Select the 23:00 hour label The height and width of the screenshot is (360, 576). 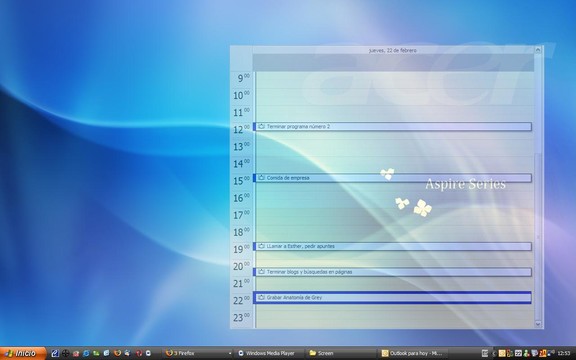click(241, 317)
